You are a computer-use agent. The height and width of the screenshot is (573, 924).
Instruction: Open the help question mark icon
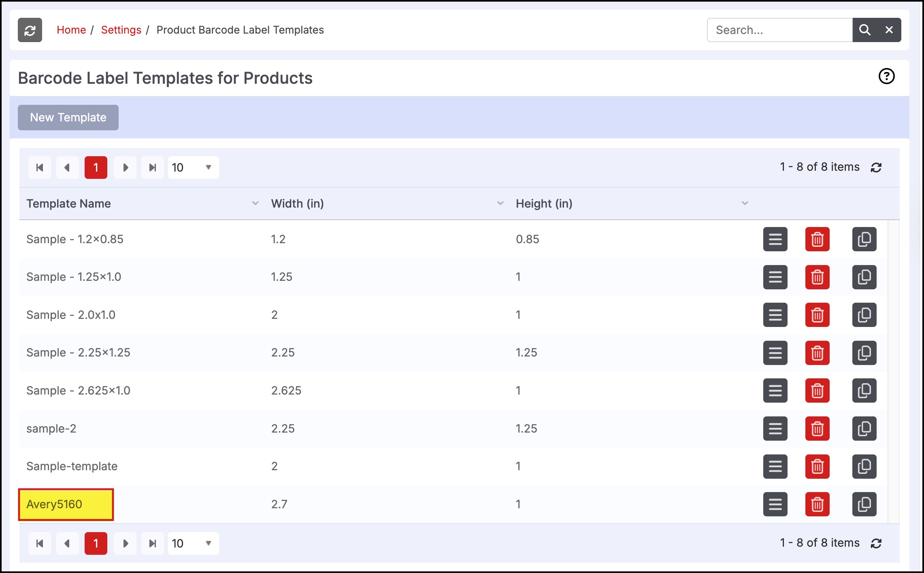(886, 76)
